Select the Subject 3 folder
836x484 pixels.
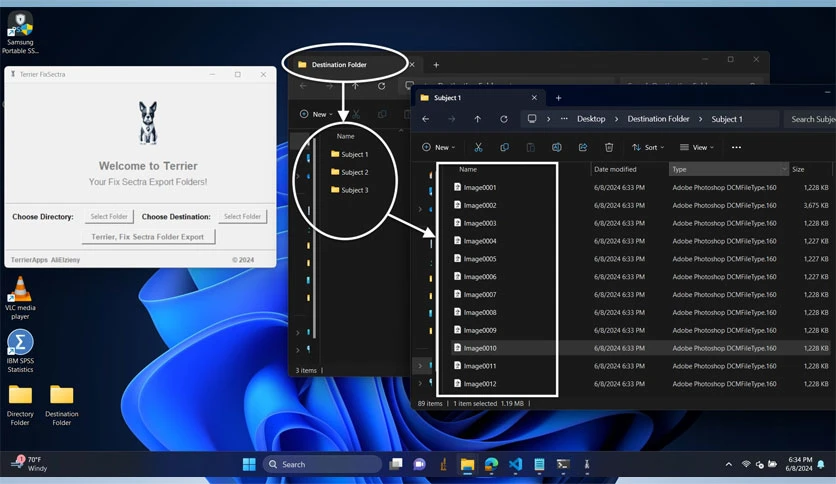[350, 190]
